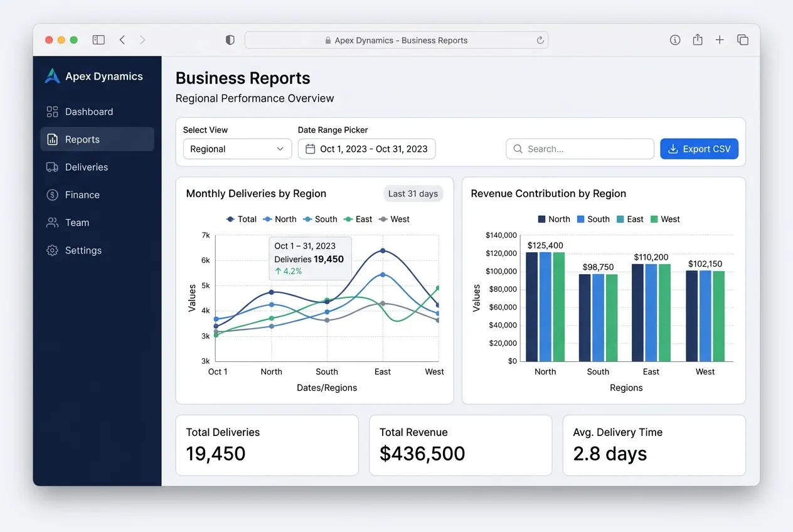
Task: Click the Apex Dynamics logo icon
Action: point(52,76)
